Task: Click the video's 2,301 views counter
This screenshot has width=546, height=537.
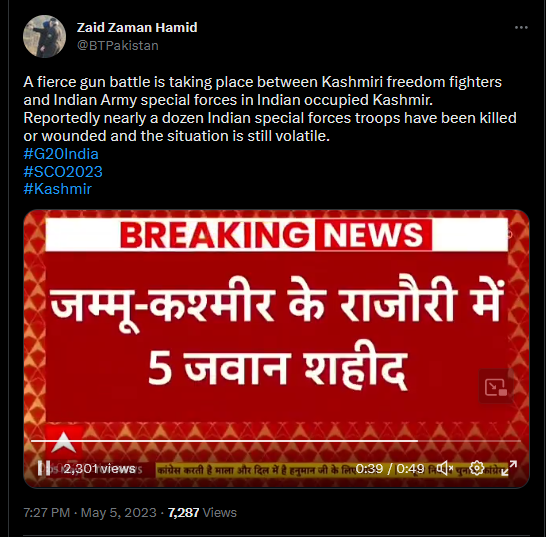Action: coord(100,469)
